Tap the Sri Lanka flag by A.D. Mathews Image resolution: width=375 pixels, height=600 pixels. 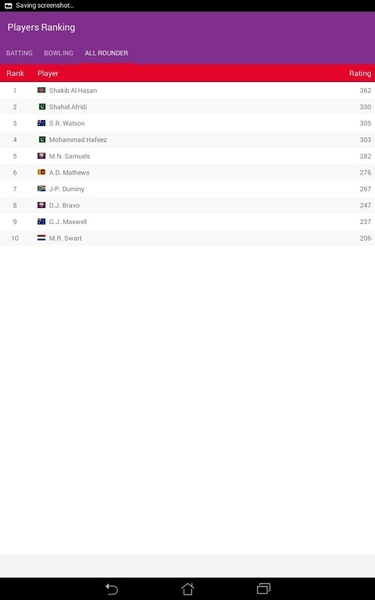tap(41, 172)
